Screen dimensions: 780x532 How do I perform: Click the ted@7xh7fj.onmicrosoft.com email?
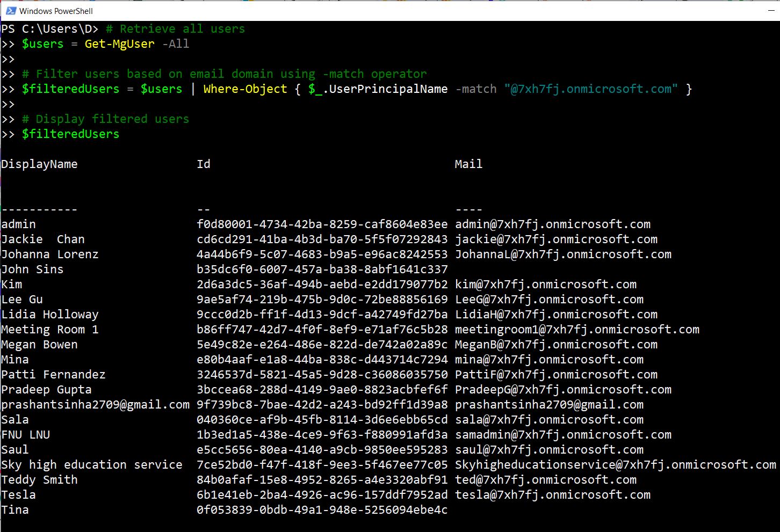pos(545,480)
